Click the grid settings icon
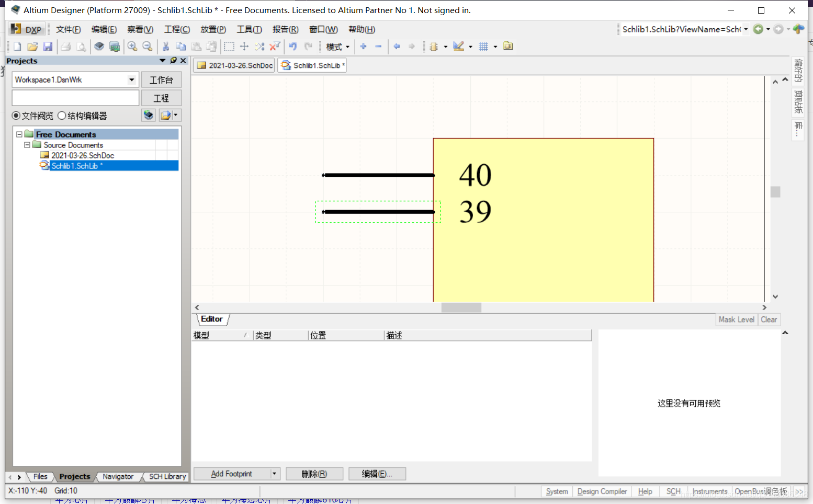 (x=483, y=47)
